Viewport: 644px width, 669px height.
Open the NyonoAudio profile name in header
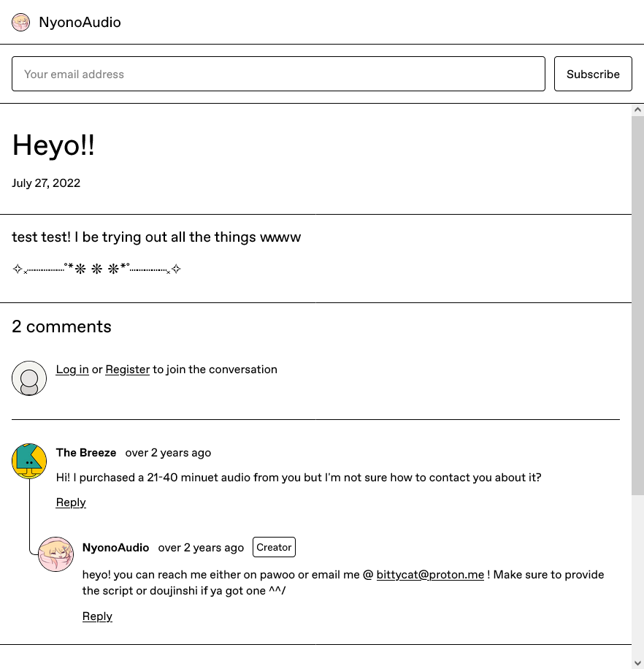click(80, 23)
